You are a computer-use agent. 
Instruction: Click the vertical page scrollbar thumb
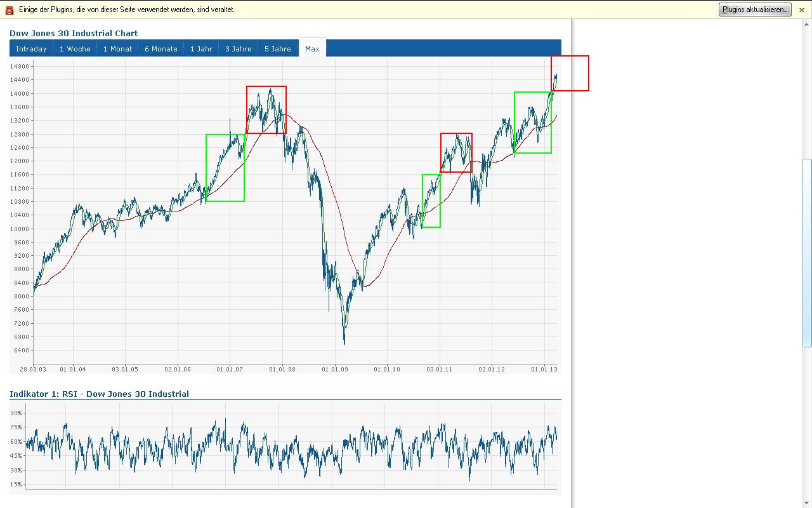[807, 253]
